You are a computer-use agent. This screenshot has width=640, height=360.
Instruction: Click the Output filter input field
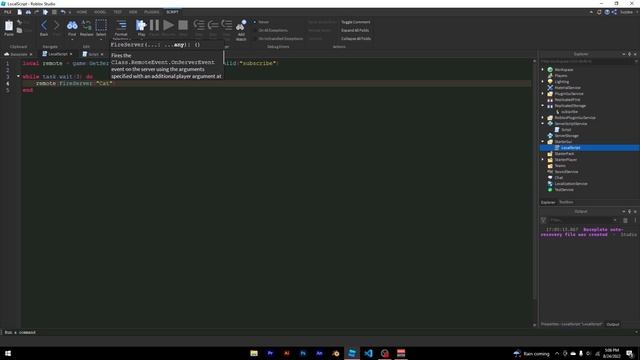[583, 220]
